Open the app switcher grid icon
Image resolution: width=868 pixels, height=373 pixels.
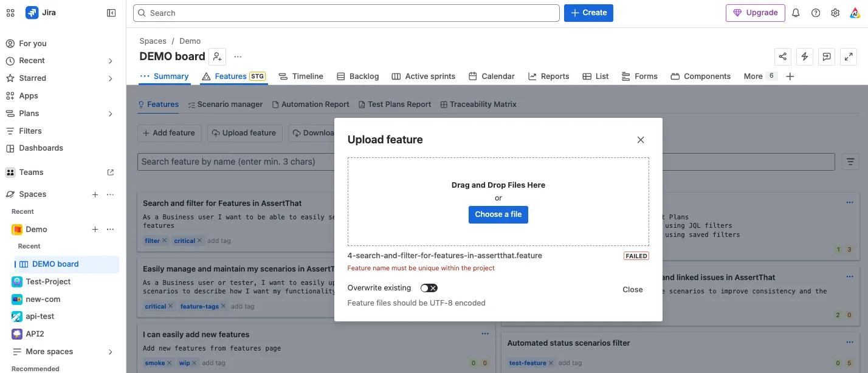click(10, 13)
